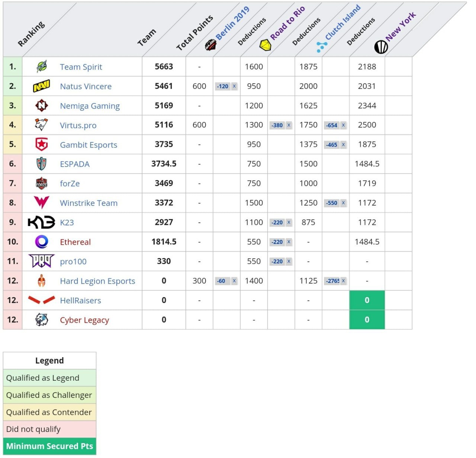This screenshot has height=458, width=476.
Task: Click the Hard Legion Esports helmet logo
Action: click(42, 281)
